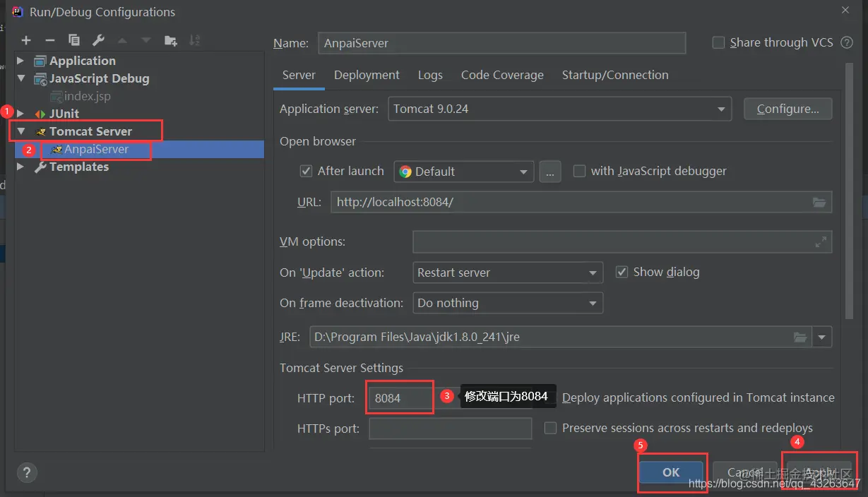Click the Tomcat Server cat icon
Image resolution: width=868 pixels, height=497 pixels.
(x=40, y=131)
